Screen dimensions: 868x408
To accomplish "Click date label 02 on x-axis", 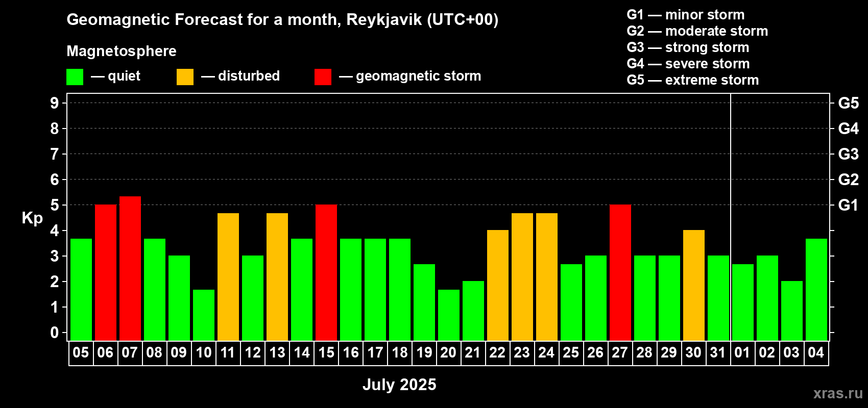I will coord(767,352).
